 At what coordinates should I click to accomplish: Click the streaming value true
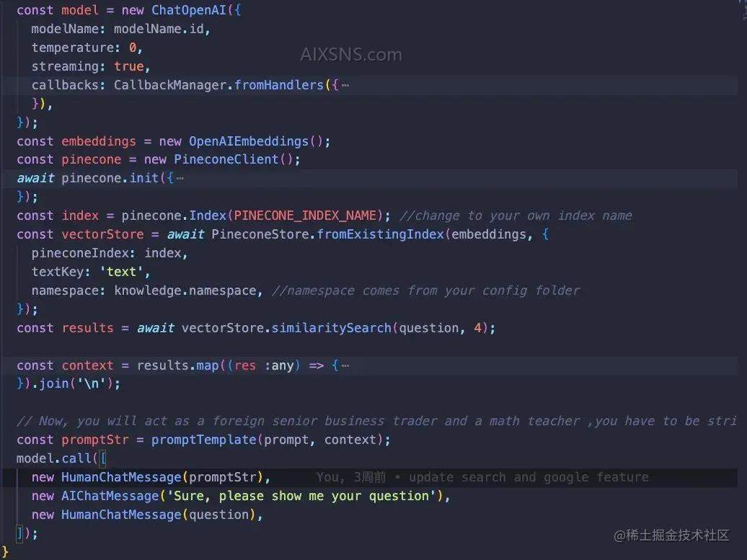click(x=128, y=66)
